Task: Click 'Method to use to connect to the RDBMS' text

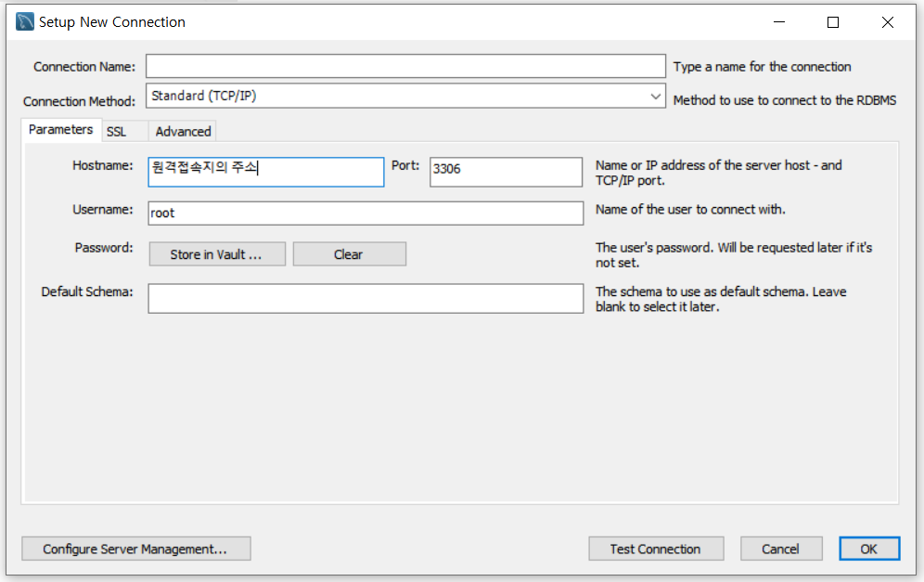Action: pos(784,100)
